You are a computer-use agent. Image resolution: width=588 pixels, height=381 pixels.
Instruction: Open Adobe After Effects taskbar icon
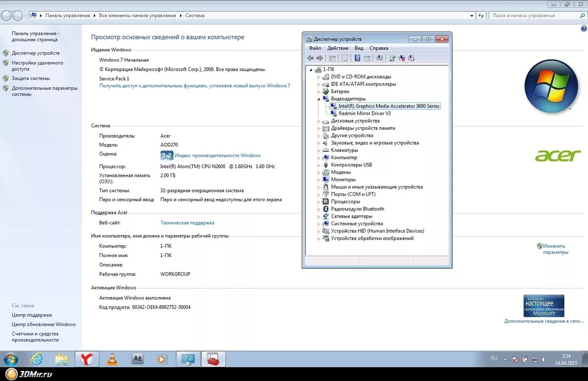pyautogui.click(x=137, y=359)
